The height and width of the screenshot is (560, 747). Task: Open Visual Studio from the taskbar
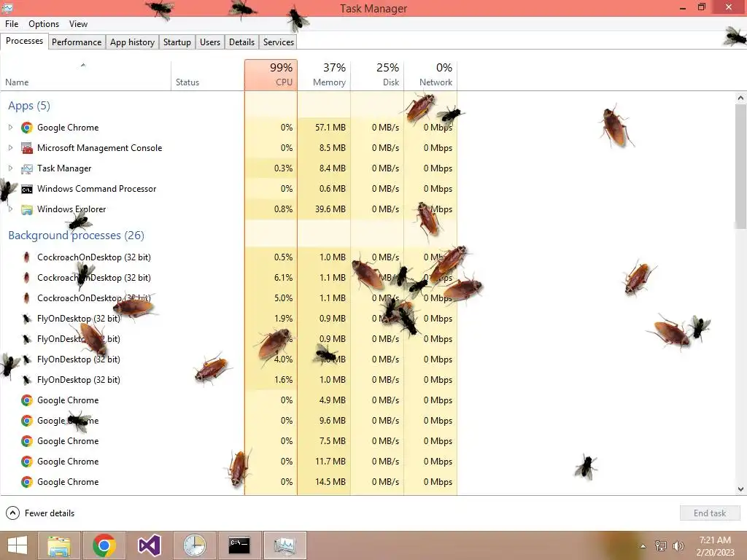point(149,545)
